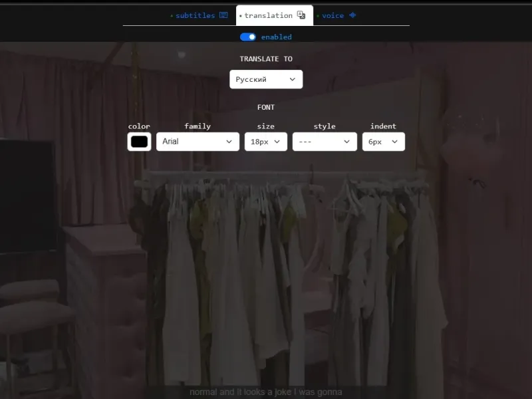This screenshot has height=399, width=532.
Task: Click the 'enabled' label text
Action: pyautogui.click(x=276, y=37)
